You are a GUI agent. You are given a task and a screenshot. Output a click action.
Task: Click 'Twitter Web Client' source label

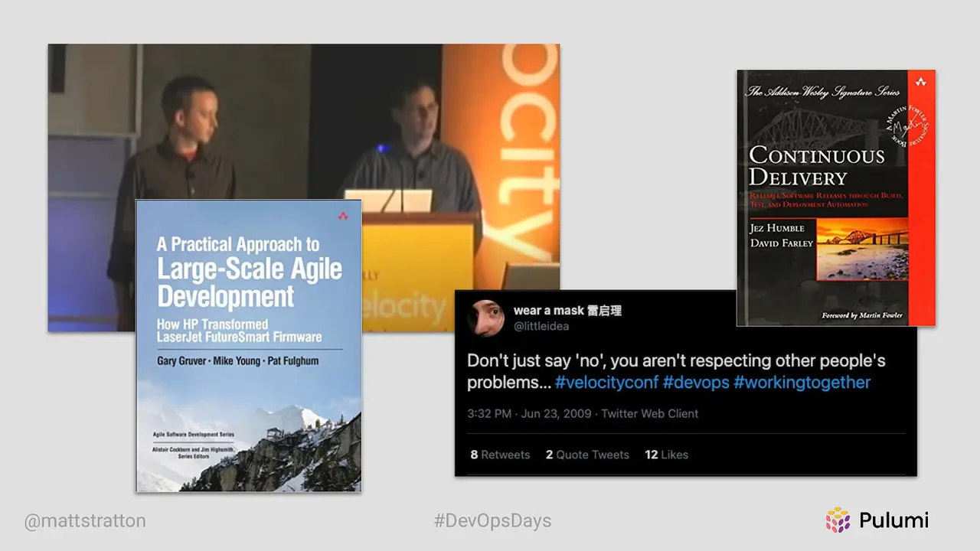point(650,413)
